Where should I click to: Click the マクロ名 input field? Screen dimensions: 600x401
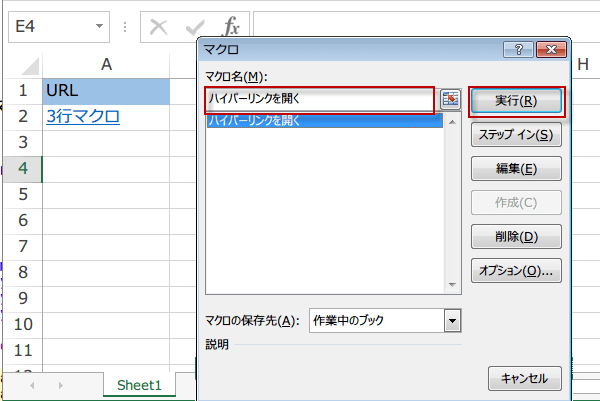[320, 99]
